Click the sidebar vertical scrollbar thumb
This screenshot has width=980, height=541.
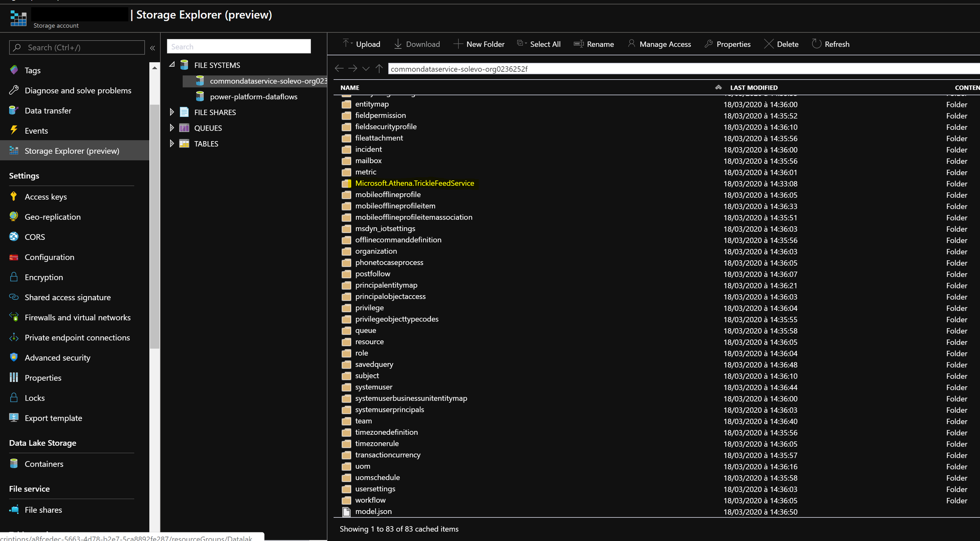pos(154,227)
